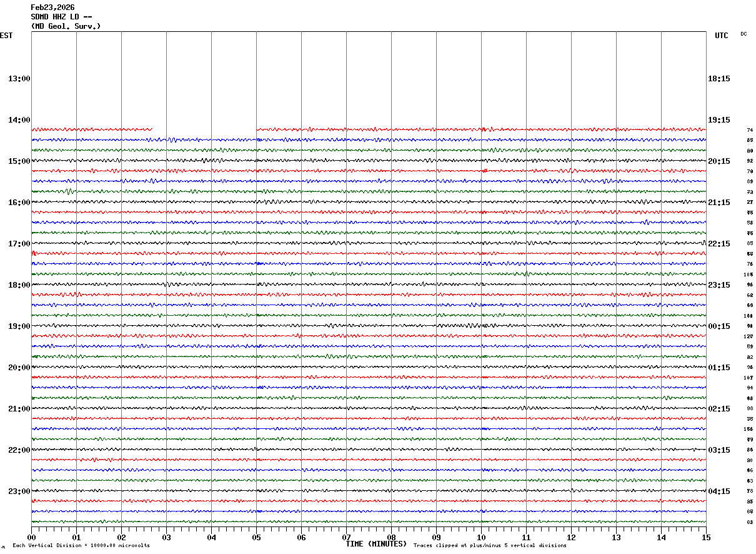Click minute tick label 05 on time axis
The height and width of the screenshot is (554, 756).
click(x=256, y=537)
